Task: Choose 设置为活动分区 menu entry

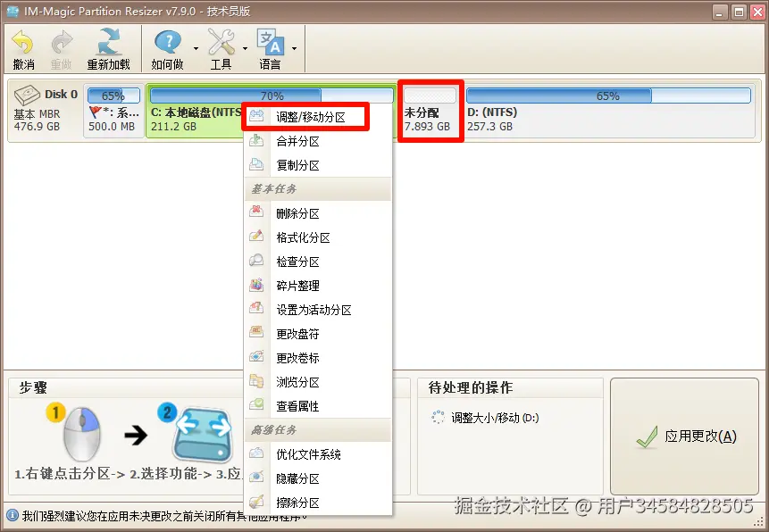Action: click(318, 310)
